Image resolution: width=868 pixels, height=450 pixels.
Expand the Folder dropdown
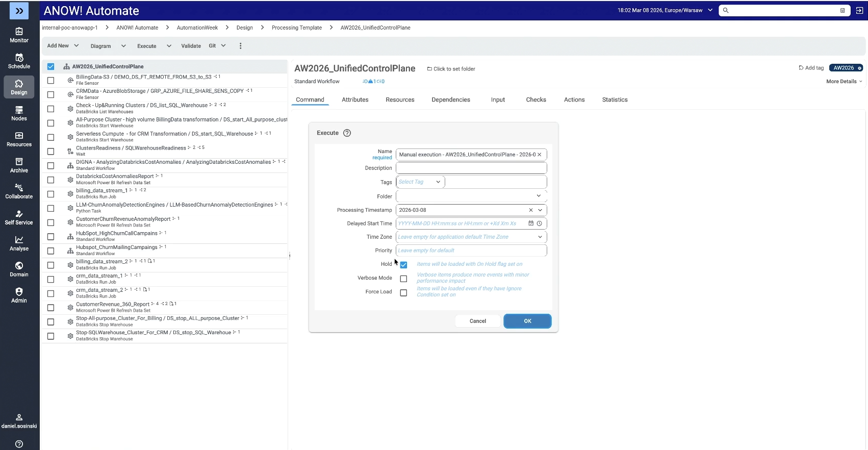(539, 196)
